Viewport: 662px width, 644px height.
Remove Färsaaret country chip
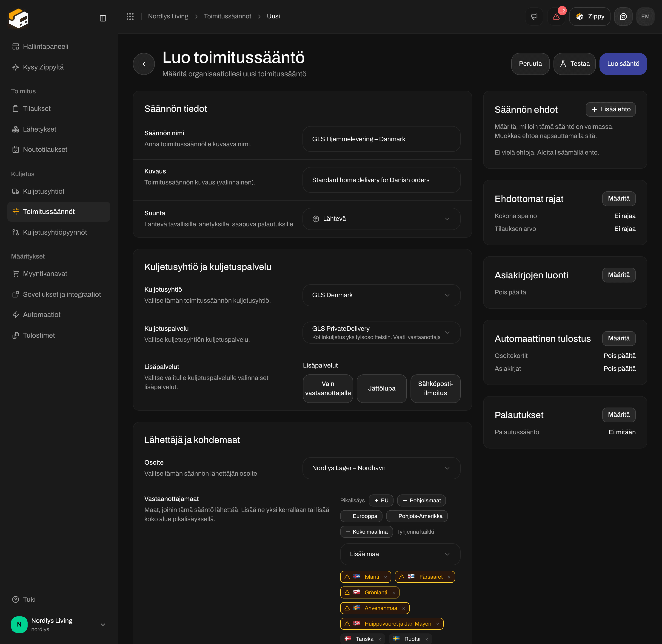pyautogui.click(x=449, y=577)
